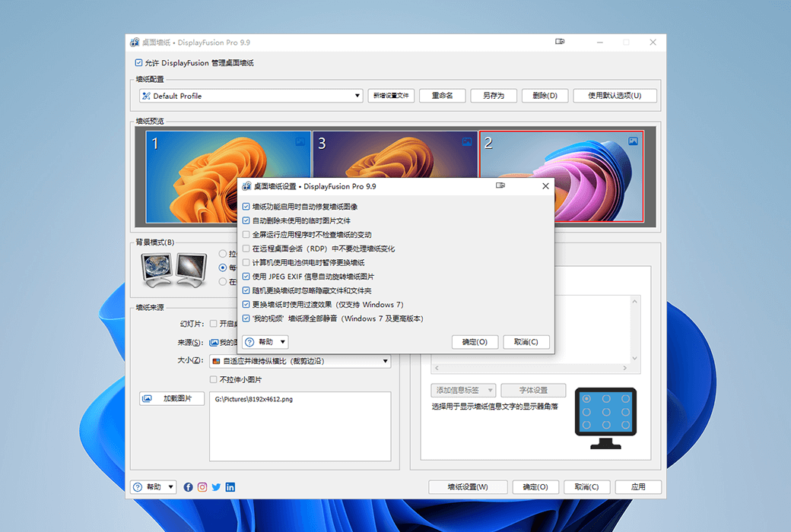Screen dimensions: 791x532
Task: Select the 在 radio option under 背景模式
Action: [222, 282]
